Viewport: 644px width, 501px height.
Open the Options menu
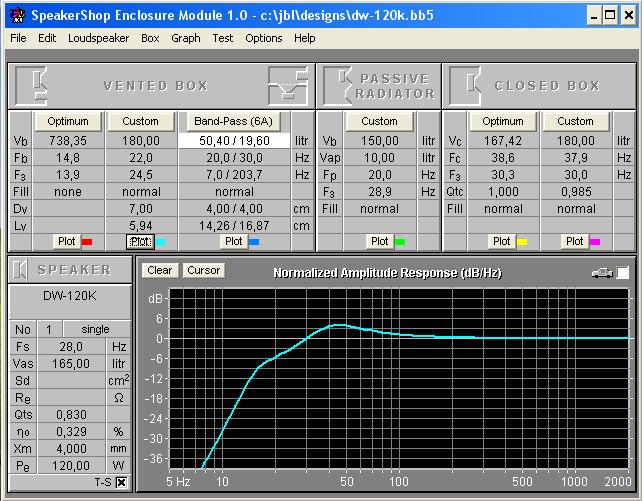(x=264, y=38)
